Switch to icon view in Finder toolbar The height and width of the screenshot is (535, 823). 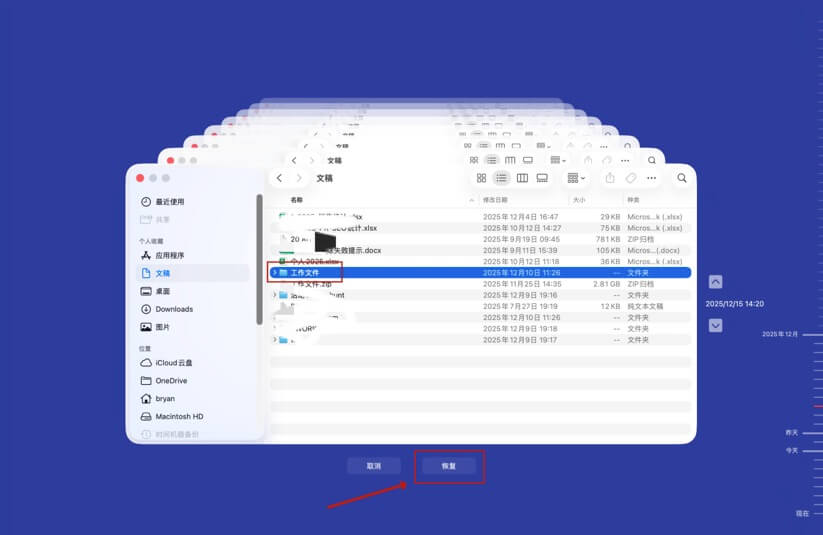pos(481,178)
